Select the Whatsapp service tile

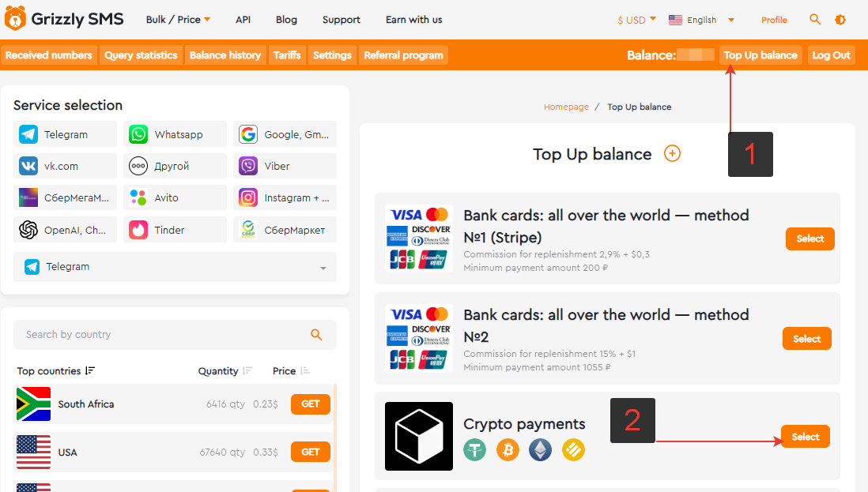175,134
